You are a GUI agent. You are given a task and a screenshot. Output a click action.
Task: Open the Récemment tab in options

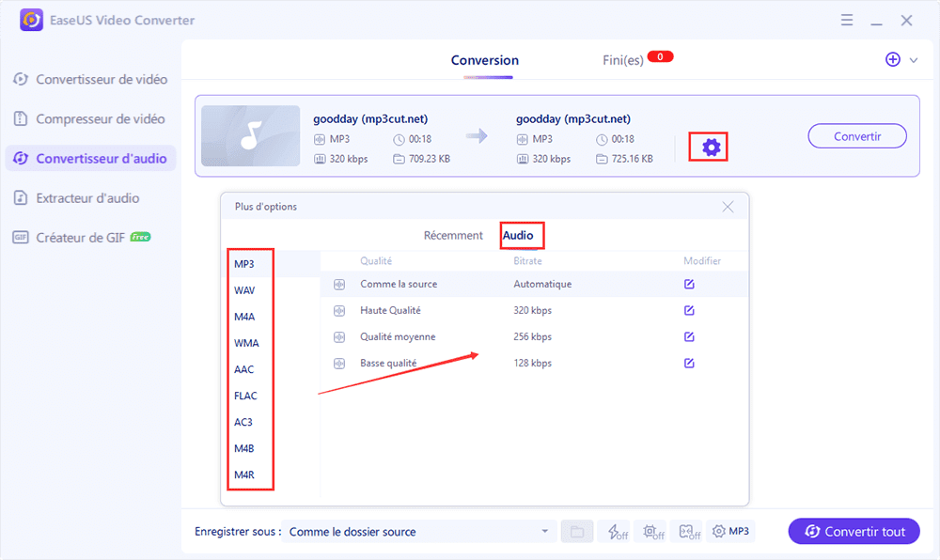pyautogui.click(x=453, y=236)
